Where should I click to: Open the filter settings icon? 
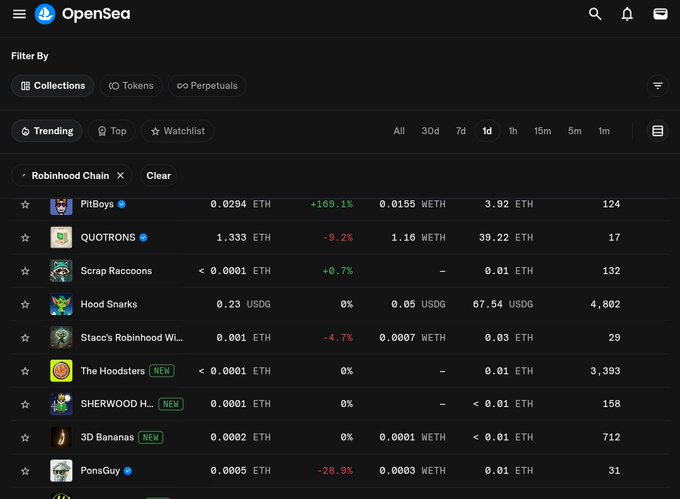657,86
